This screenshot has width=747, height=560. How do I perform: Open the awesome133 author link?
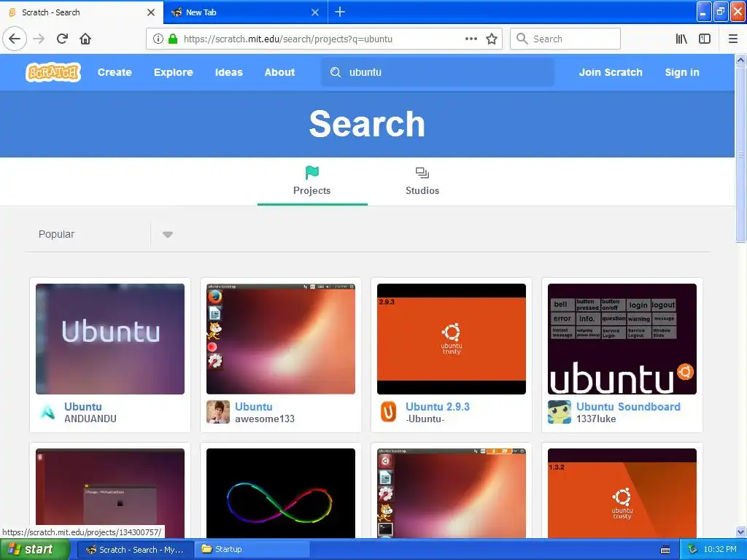tap(264, 419)
